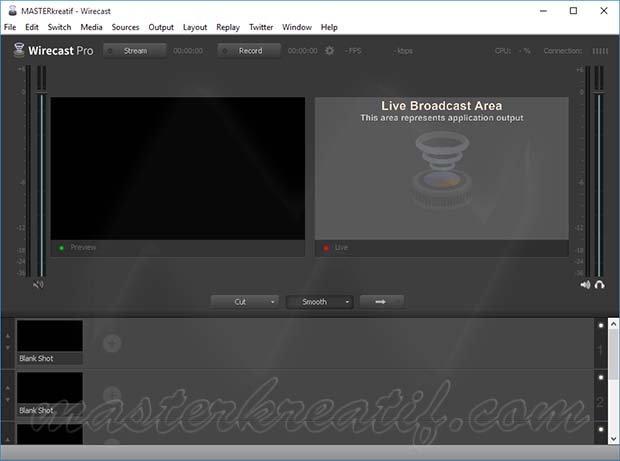Move layer 2 up arrow
Image resolution: width=620 pixels, height=461 pixels.
tap(8, 388)
